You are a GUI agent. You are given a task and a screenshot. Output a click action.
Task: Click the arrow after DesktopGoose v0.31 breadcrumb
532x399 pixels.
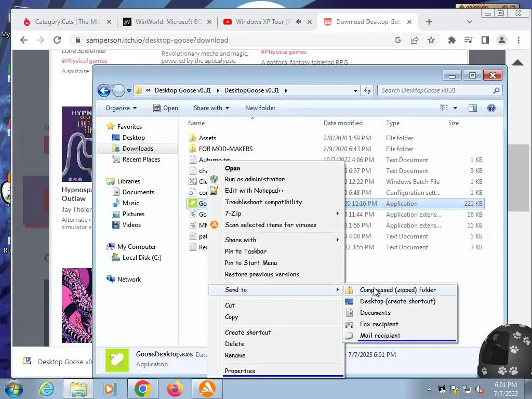click(286, 90)
